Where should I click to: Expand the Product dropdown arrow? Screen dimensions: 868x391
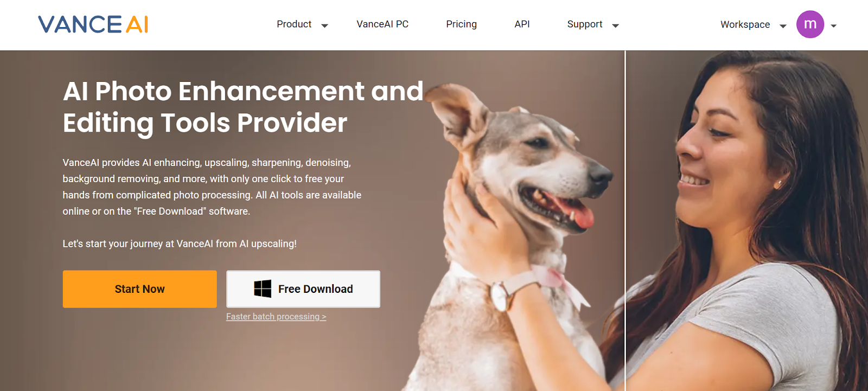tap(324, 25)
